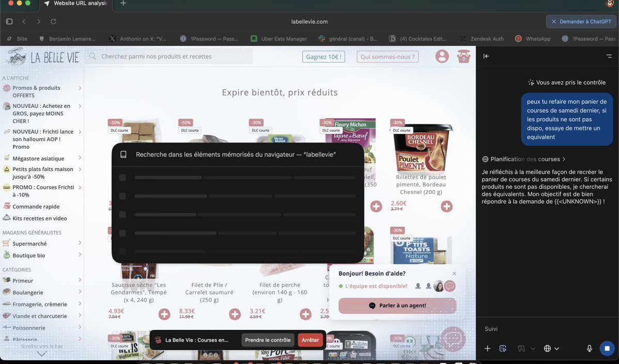Toggle the agent mode cursor icon
This screenshot has width=619, height=364.
pyautogui.click(x=502, y=348)
